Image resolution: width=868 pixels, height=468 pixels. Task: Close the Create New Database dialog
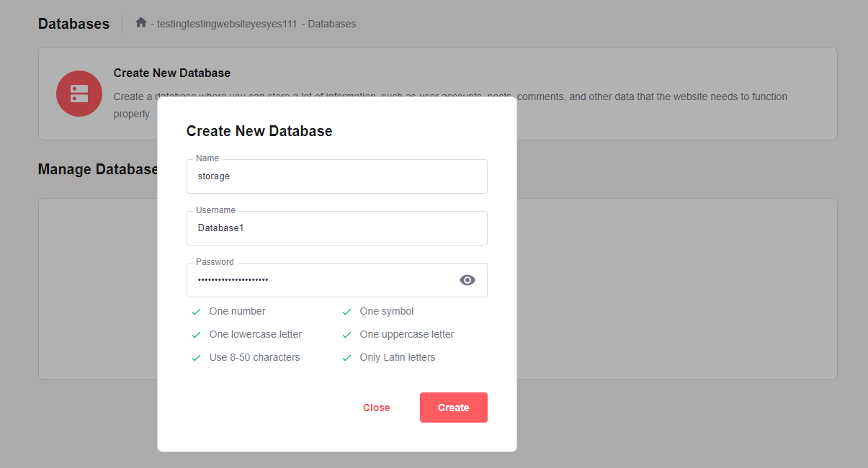(376, 407)
